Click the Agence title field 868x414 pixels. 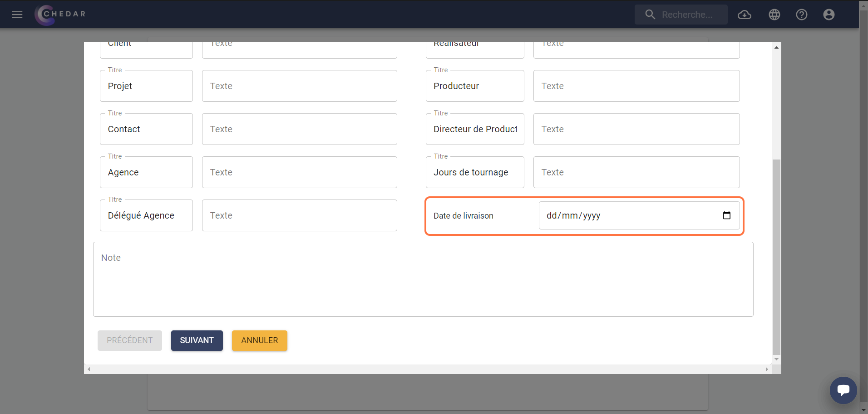point(146,172)
